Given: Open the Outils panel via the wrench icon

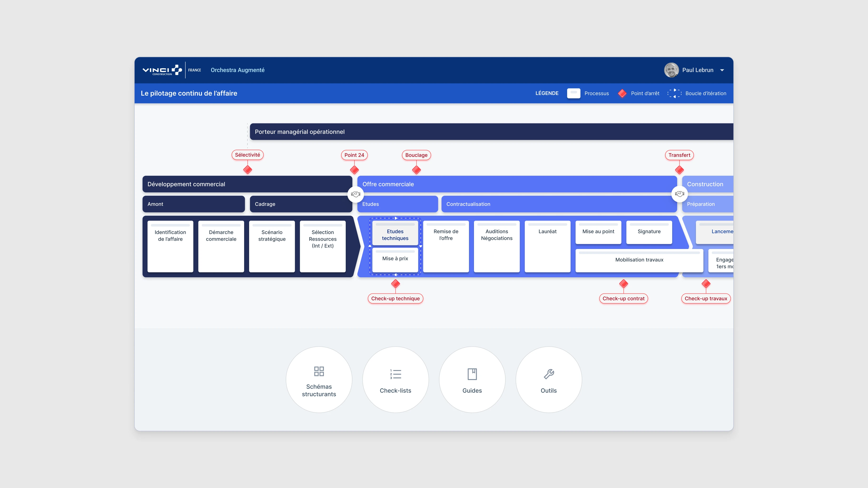Looking at the screenshot, I should 548,374.
